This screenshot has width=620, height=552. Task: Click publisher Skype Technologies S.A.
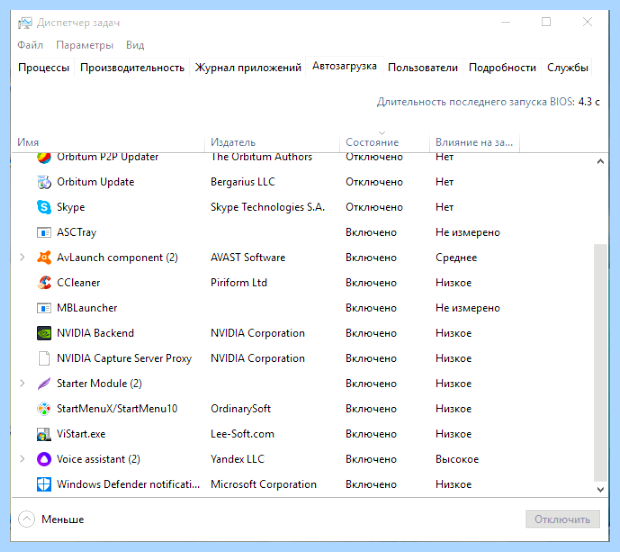268,207
